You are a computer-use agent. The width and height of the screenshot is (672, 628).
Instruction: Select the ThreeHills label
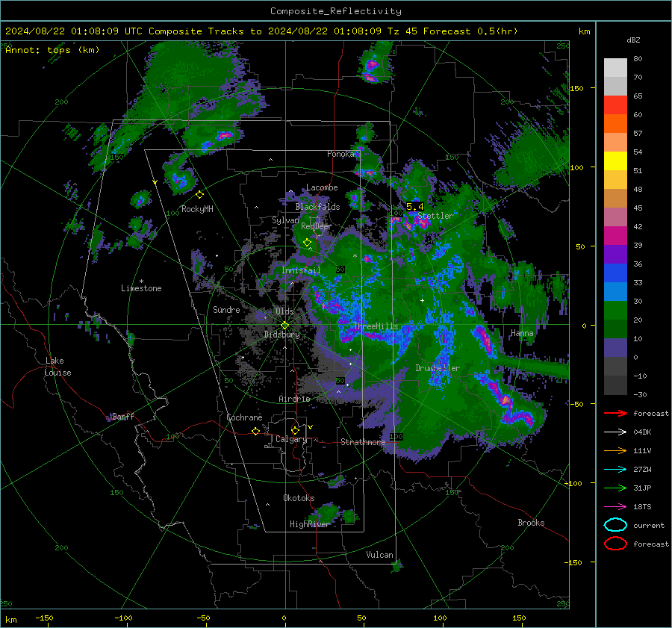tap(376, 326)
